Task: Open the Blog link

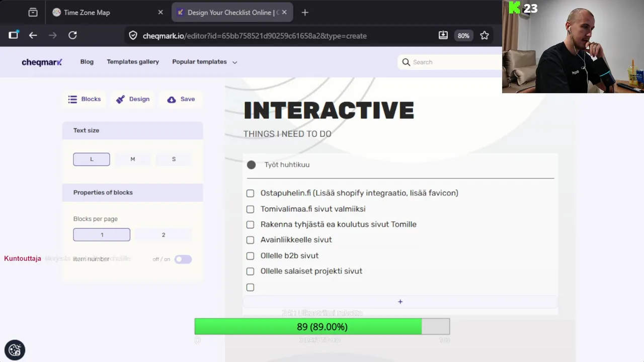Action: pyautogui.click(x=87, y=61)
